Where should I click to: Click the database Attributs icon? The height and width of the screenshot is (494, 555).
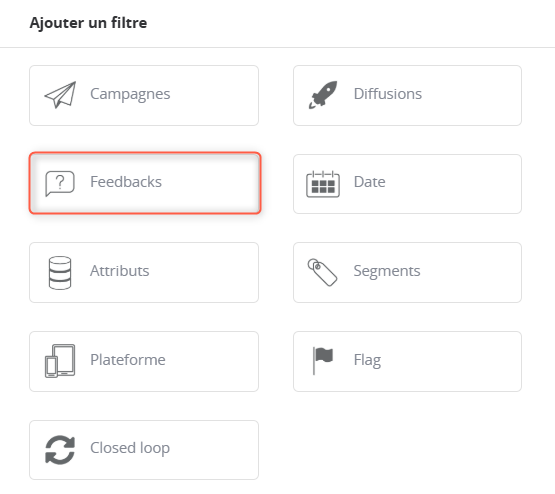60,273
